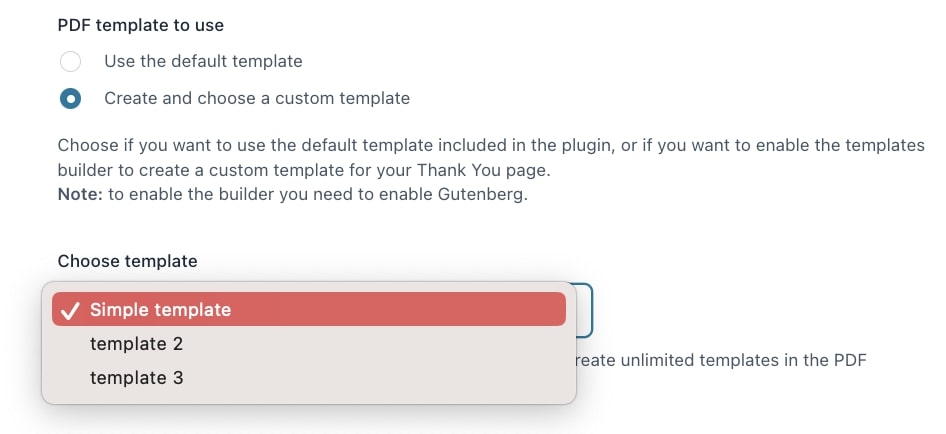The image size is (946, 434).
Task: Pick "template 2" from the dropdown list
Action: [x=309, y=344]
